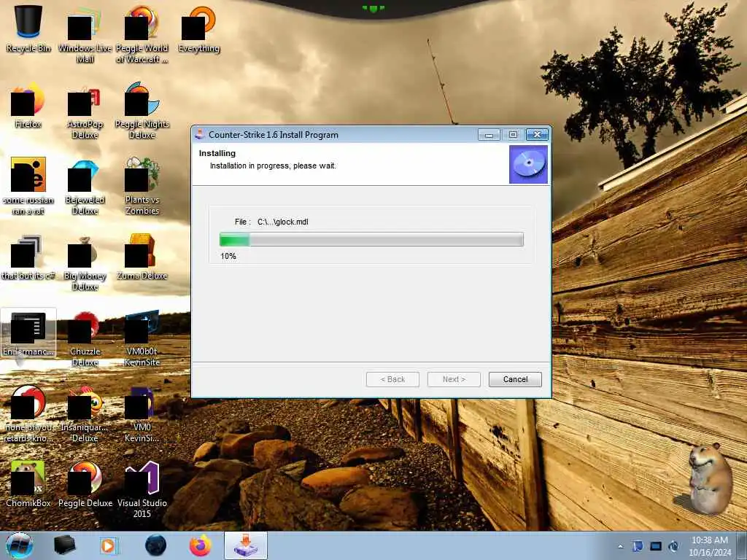Select the highlighted Endermanc... desktop icon
This screenshot has height=560, width=747.
[x=28, y=332]
